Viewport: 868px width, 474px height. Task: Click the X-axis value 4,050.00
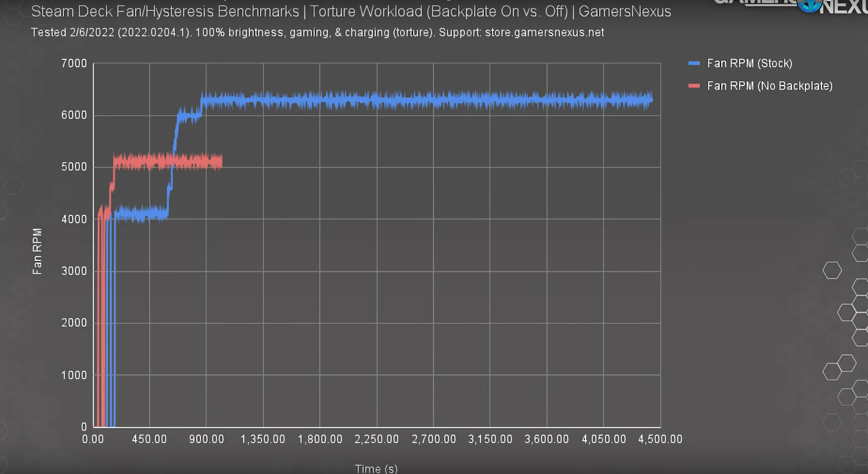click(x=604, y=439)
